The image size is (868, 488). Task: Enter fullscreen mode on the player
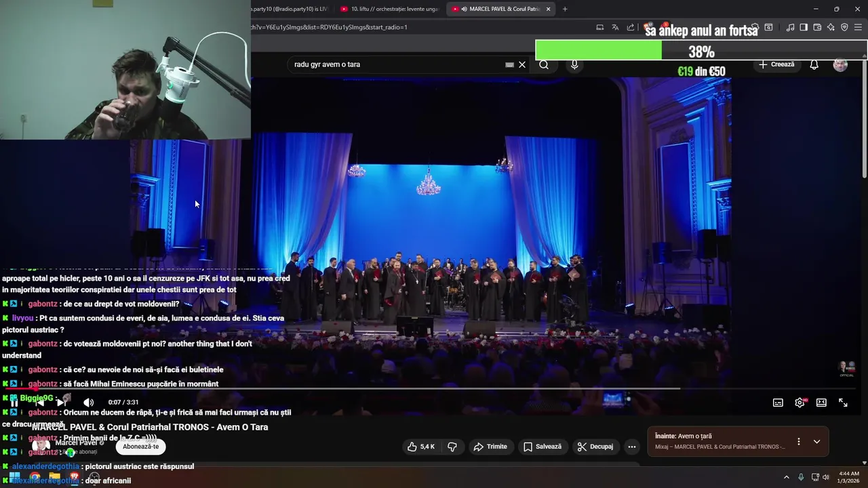coord(843,403)
